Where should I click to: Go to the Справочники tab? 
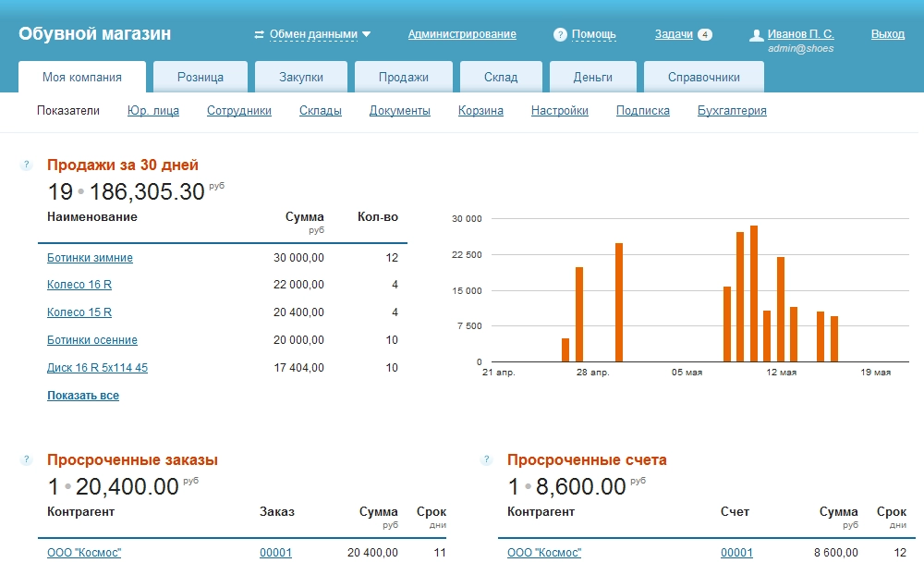(703, 78)
